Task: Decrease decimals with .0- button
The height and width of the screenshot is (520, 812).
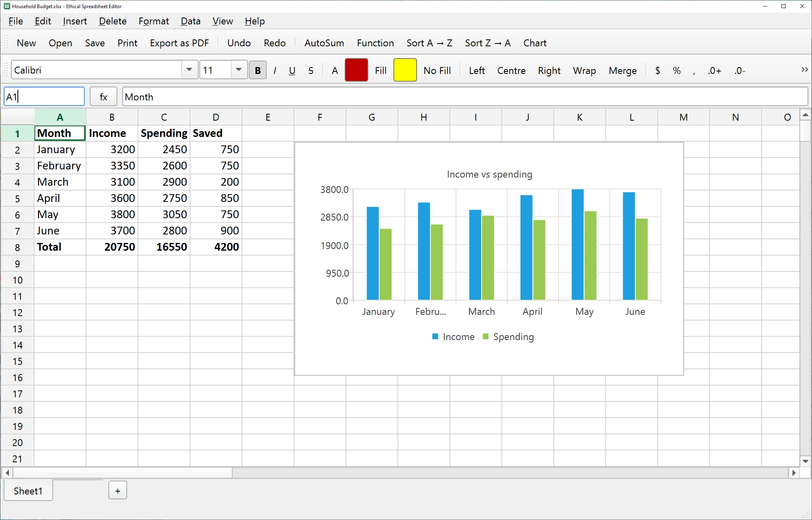Action: (x=739, y=70)
